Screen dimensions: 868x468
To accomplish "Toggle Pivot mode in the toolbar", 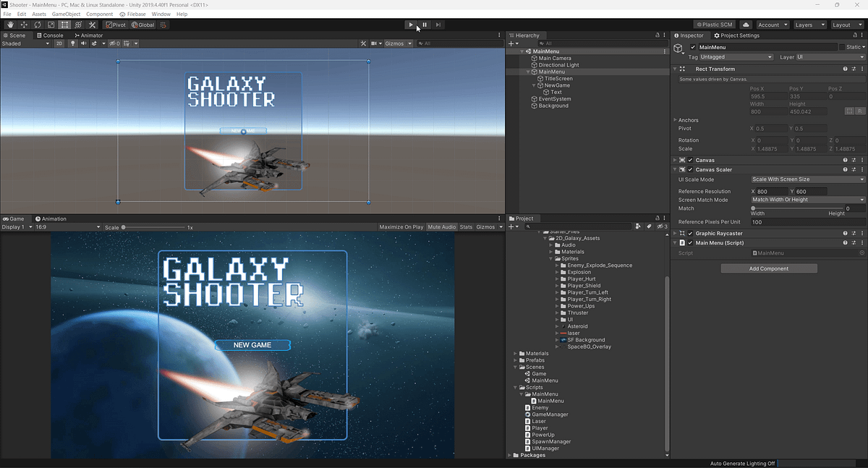I will tap(117, 24).
